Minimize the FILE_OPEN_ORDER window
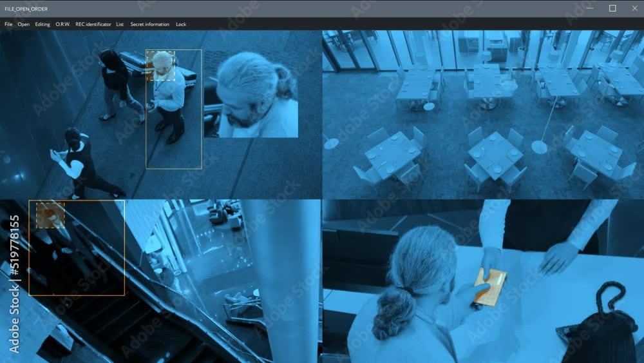 click(590, 8)
